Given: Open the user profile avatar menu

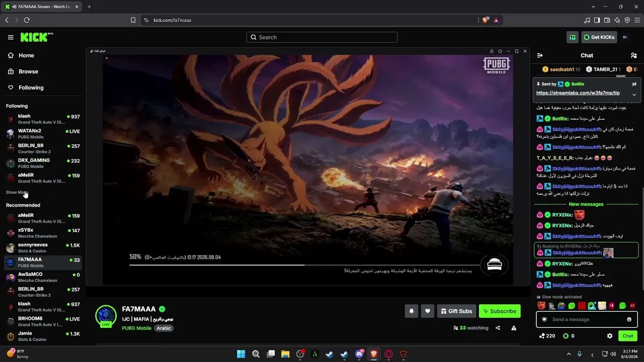Looking at the screenshot, I should pyautogui.click(x=625, y=37).
